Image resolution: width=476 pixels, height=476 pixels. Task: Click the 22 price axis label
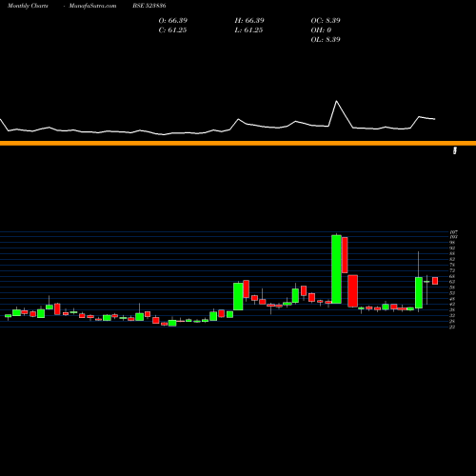[x=452, y=327]
